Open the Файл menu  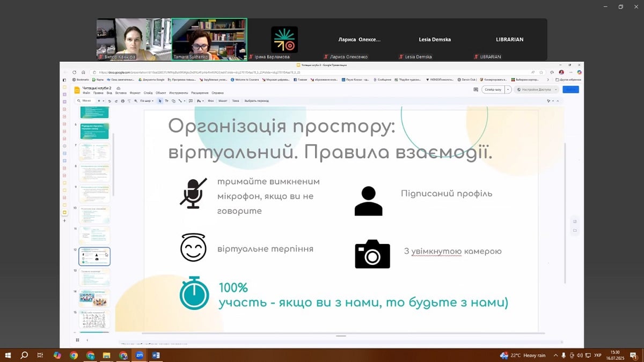click(x=86, y=93)
